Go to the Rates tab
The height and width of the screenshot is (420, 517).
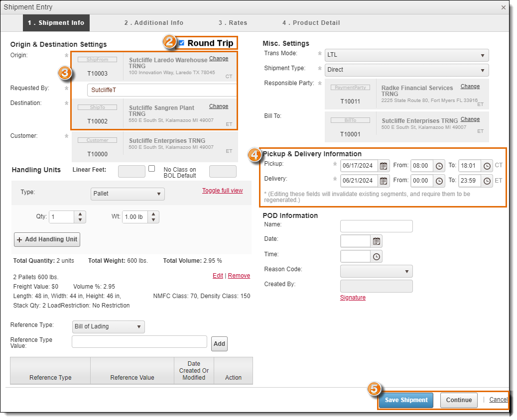point(233,23)
